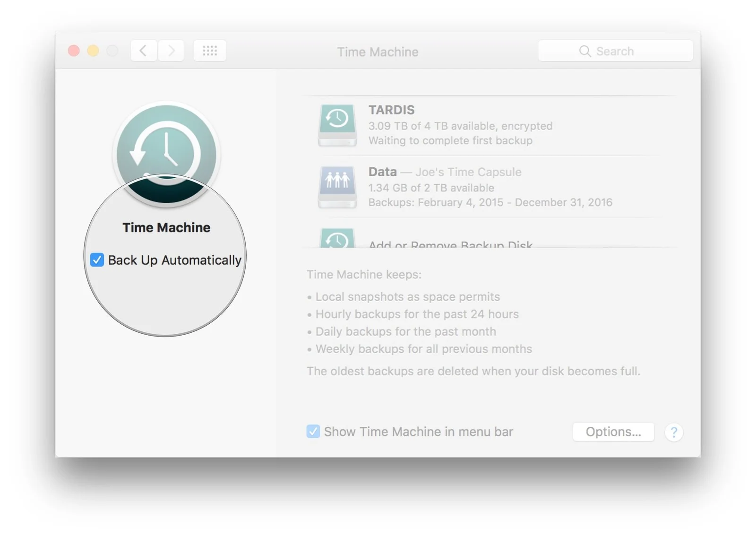Go forward with the right chevron button
The width and height of the screenshot is (756, 536).
tap(171, 51)
